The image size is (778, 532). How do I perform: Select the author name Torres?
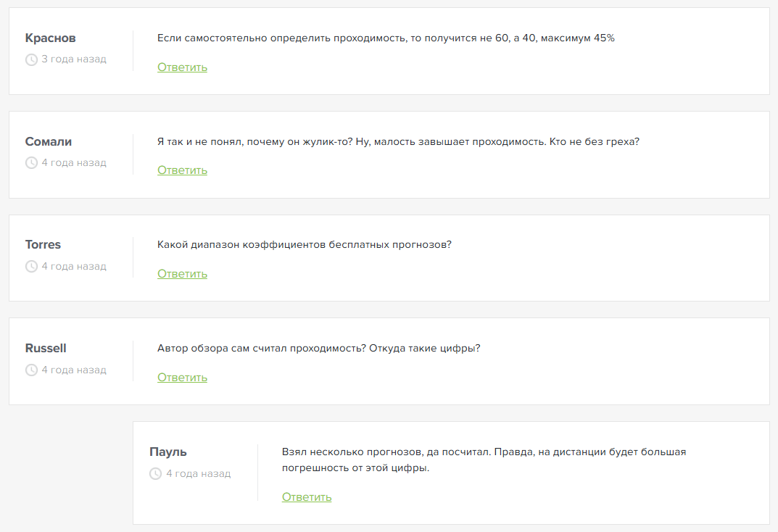tap(44, 245)
